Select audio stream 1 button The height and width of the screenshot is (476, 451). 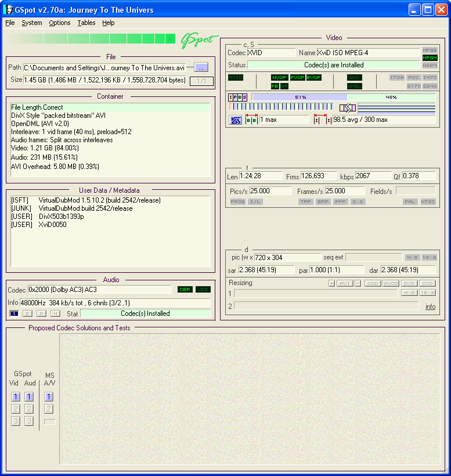click(x=15, y=313)
